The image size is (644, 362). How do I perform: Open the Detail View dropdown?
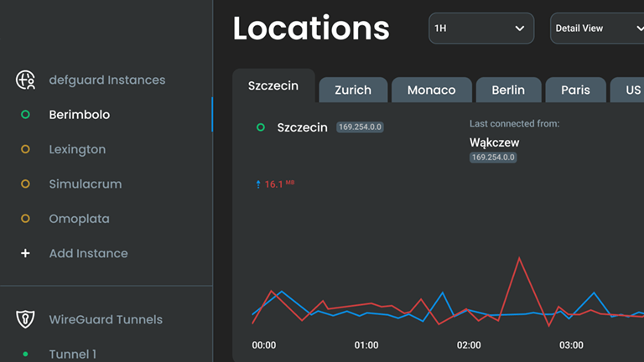595,28
